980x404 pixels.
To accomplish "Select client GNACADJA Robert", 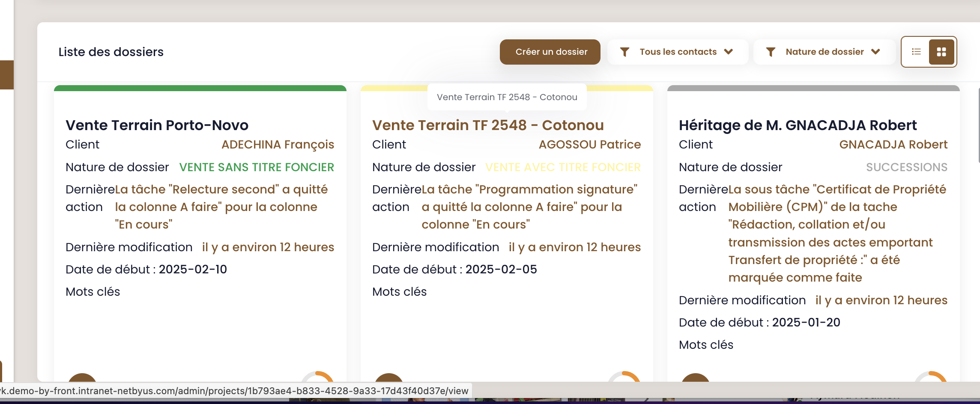I will point(893,145).
